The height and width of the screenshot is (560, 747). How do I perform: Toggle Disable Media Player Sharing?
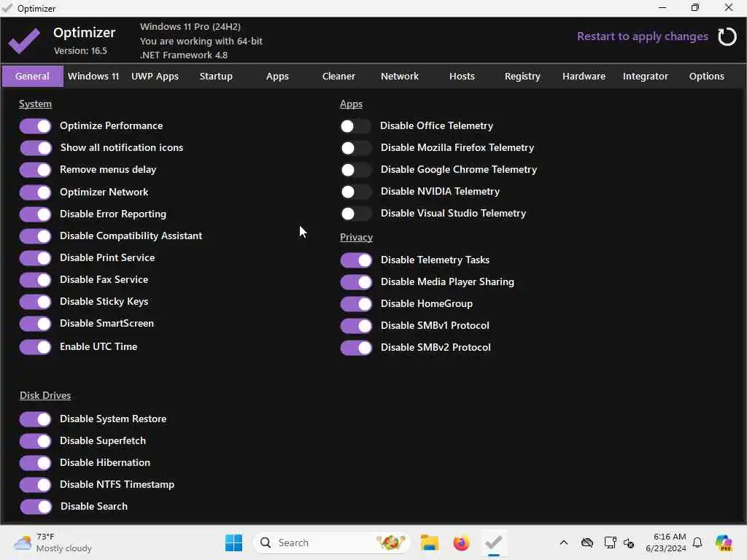point(356,282)
